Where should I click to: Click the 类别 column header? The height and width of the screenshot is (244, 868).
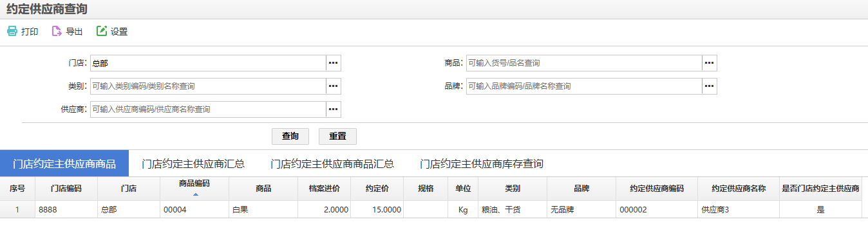(513, 189)
